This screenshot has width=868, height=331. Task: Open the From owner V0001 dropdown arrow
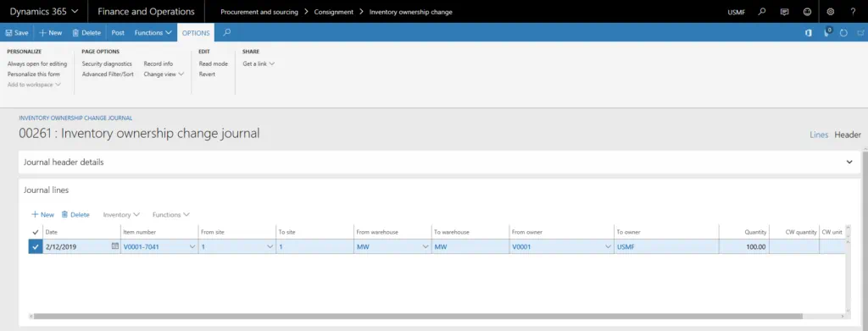click(608, 247)
